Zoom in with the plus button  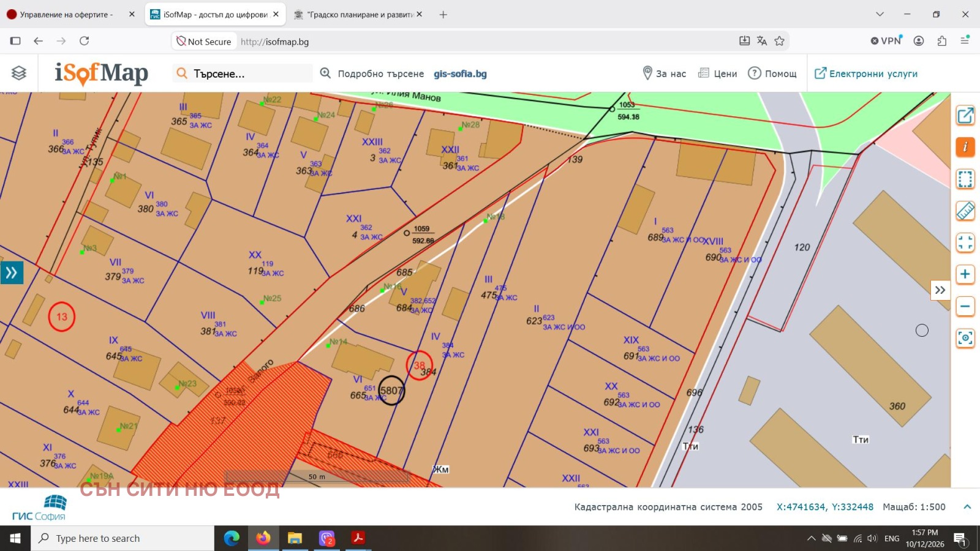(965, 274)
